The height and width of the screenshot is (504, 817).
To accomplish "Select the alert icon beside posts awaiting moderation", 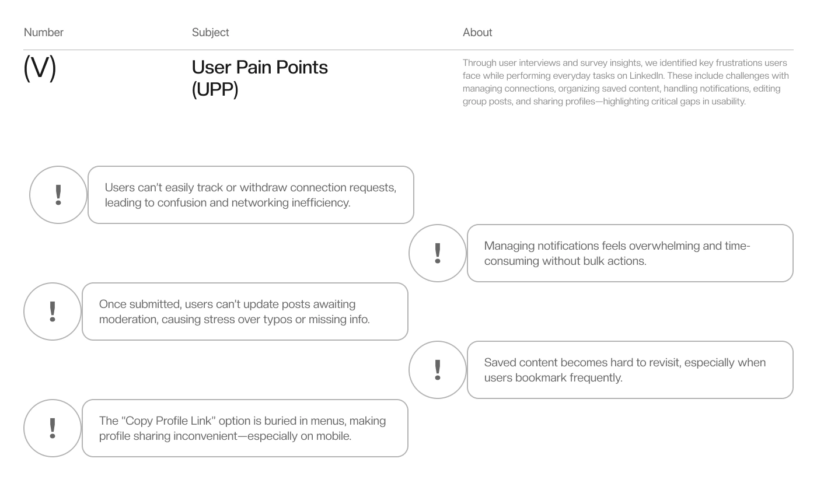I will coord(53,311).
